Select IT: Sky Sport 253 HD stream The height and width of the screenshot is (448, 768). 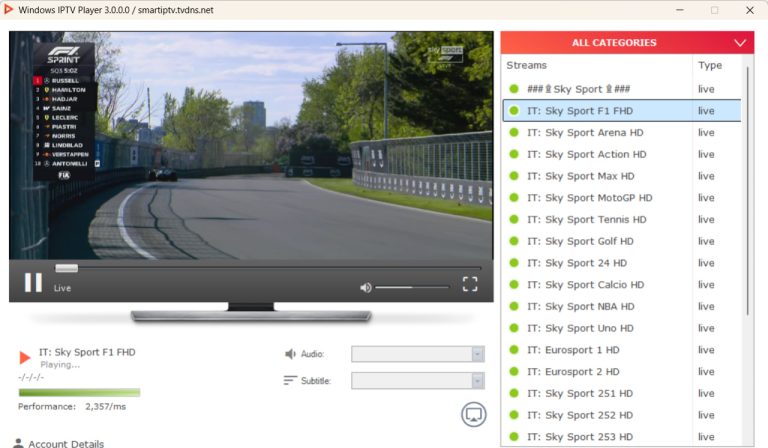point(622,437)
